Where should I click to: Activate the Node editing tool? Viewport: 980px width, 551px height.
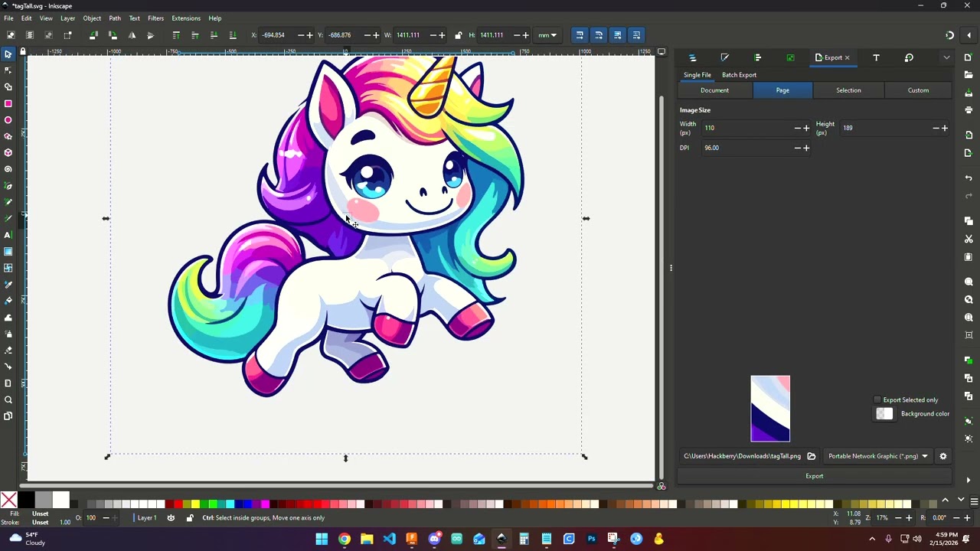[8, 70]
